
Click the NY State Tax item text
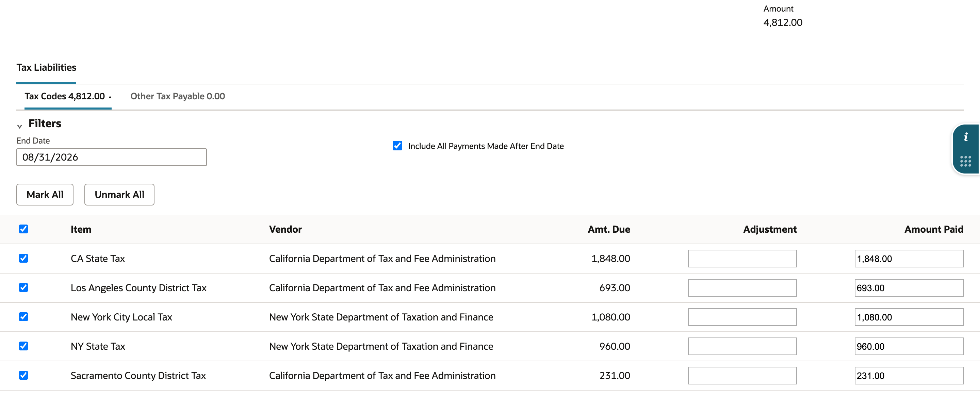coord(98,346)
